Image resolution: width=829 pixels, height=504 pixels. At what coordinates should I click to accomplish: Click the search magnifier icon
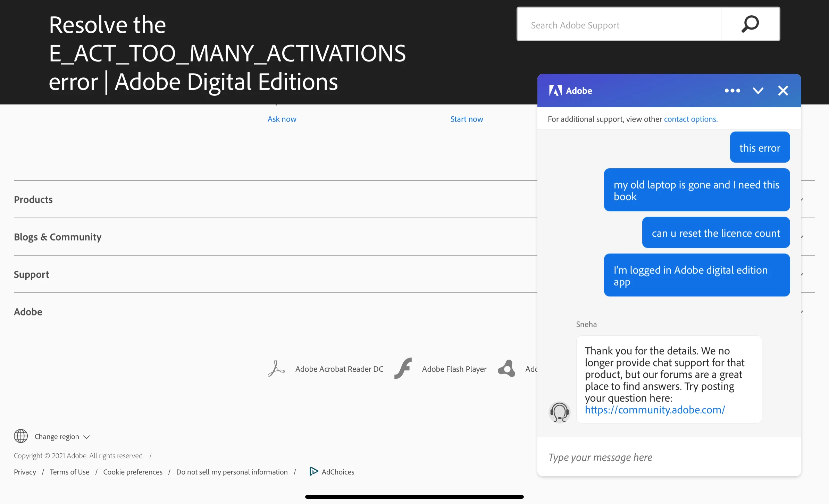click(x=750, y=24)
